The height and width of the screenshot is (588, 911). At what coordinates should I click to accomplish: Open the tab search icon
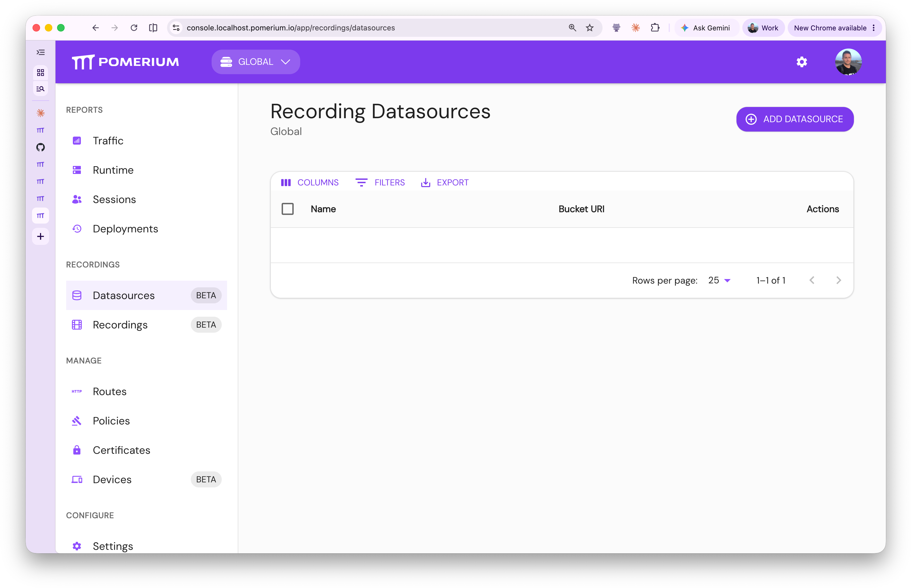pyautogui.click(x=41, y=89)
